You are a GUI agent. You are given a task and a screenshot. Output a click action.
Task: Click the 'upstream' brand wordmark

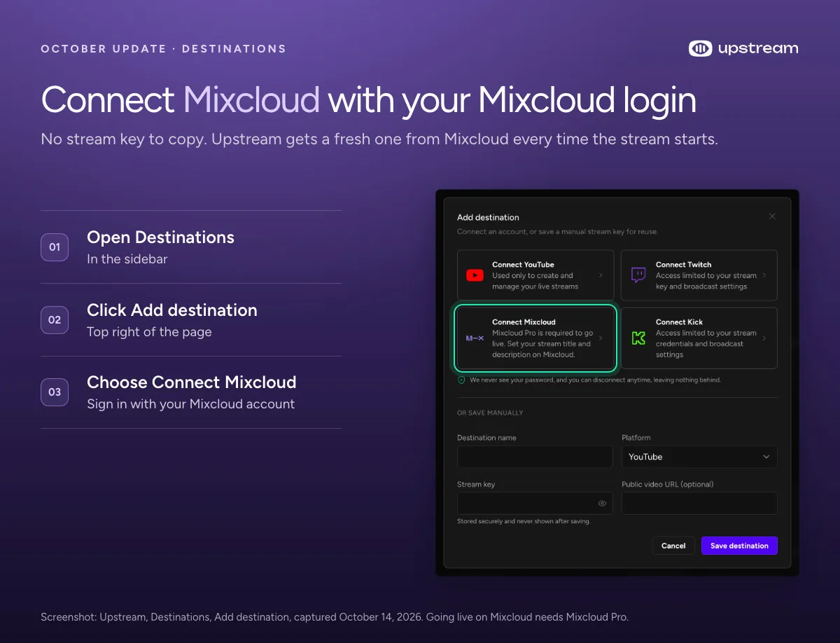coord(758,48)
